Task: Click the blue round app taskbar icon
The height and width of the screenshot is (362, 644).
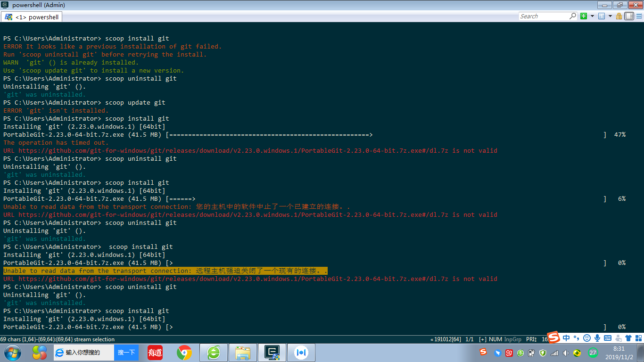Action: tap(301, 353)
